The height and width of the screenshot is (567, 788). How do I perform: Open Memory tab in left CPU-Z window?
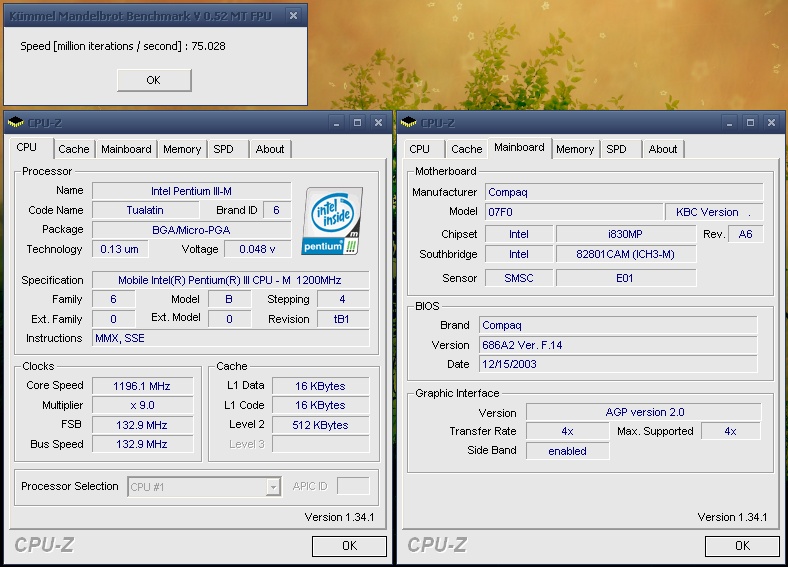[x=182, y=149]
